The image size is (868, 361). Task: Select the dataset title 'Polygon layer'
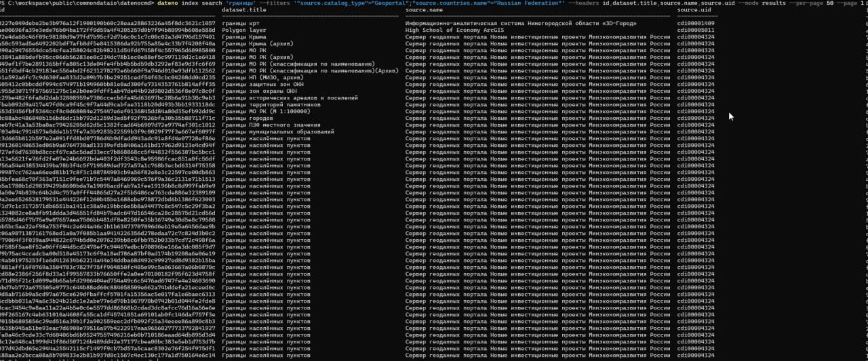coord(244,30)
